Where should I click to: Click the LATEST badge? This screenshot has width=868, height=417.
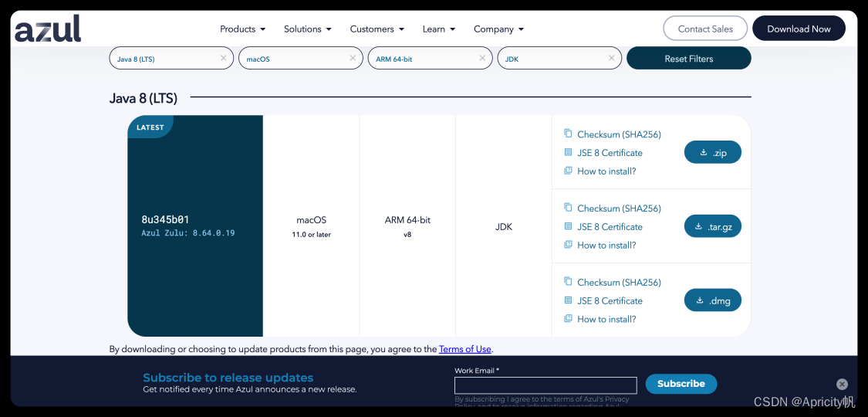(150, 127)
